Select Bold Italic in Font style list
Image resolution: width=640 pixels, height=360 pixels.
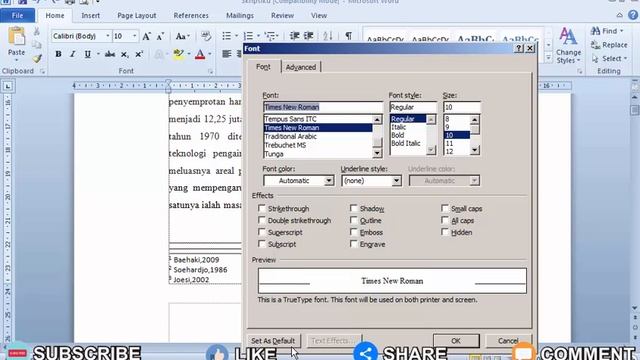pos(406,143)
